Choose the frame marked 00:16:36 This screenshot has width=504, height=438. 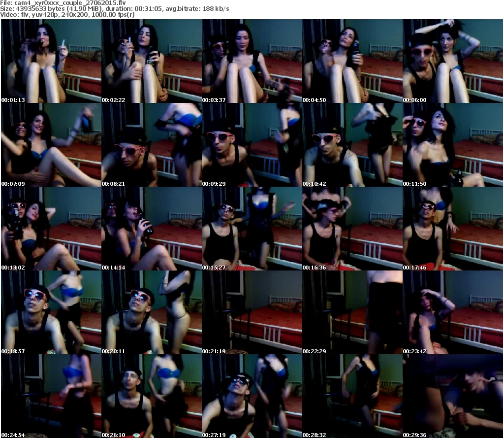tap(352, 229)
